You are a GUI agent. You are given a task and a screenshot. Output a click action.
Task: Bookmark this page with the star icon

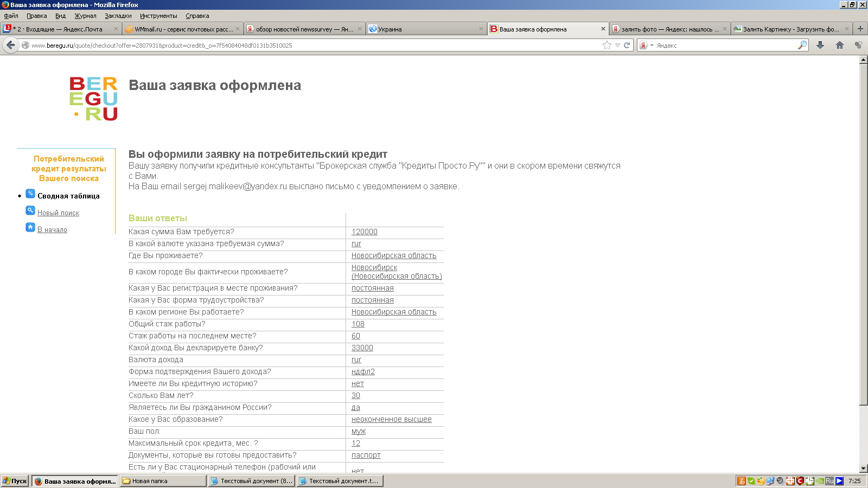[607, 45]
